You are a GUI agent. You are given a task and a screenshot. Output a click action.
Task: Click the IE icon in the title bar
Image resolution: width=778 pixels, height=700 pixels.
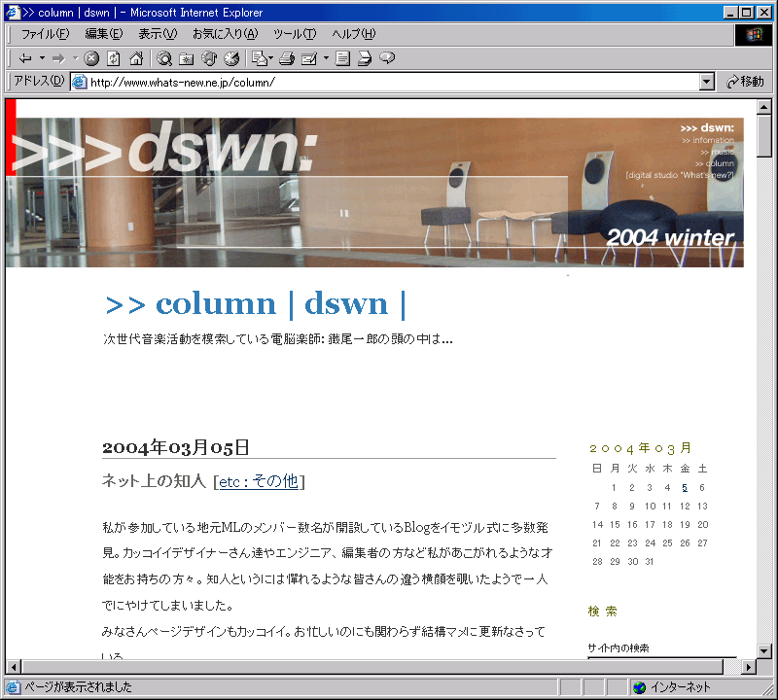point(13,13)
